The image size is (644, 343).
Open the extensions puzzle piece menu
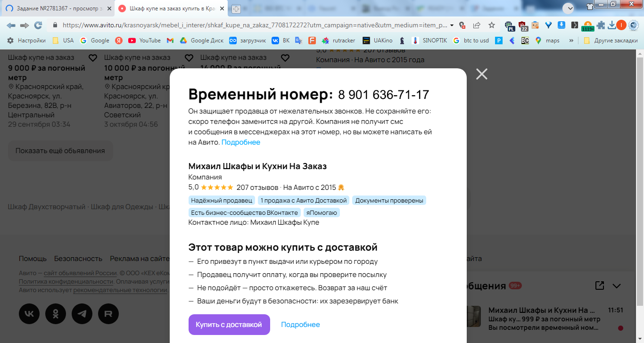(601, 25)
